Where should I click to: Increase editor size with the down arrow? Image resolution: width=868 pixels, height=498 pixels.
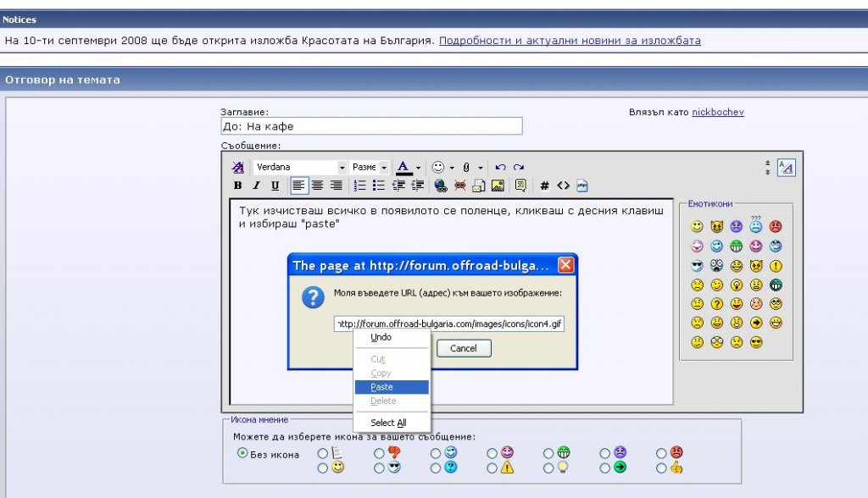point(767,172)
